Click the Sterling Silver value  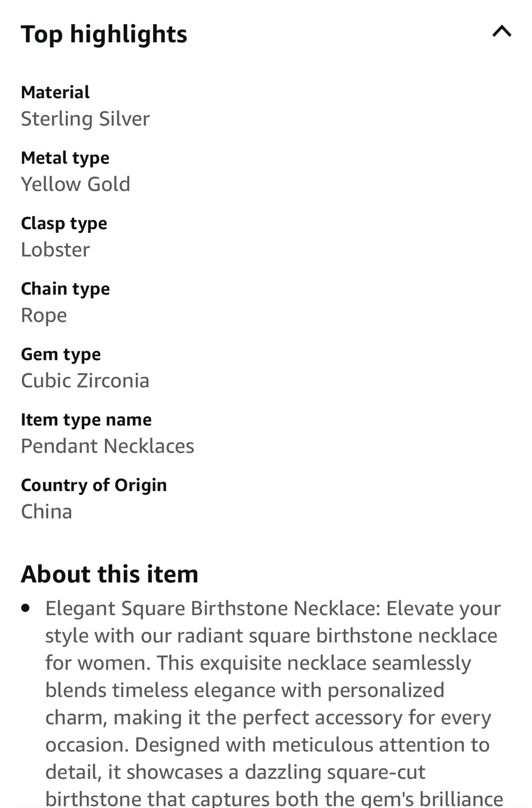pos(85,119)
